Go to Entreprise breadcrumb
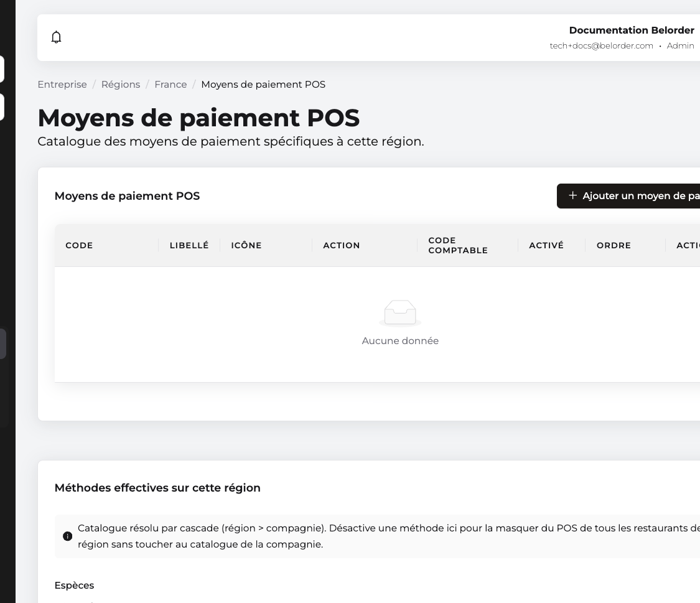 [x=62, y=85]
